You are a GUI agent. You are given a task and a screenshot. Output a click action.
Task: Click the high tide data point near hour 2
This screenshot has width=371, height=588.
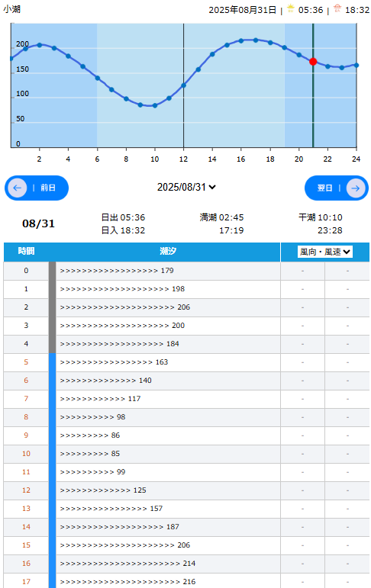click(x=40, y=45)
